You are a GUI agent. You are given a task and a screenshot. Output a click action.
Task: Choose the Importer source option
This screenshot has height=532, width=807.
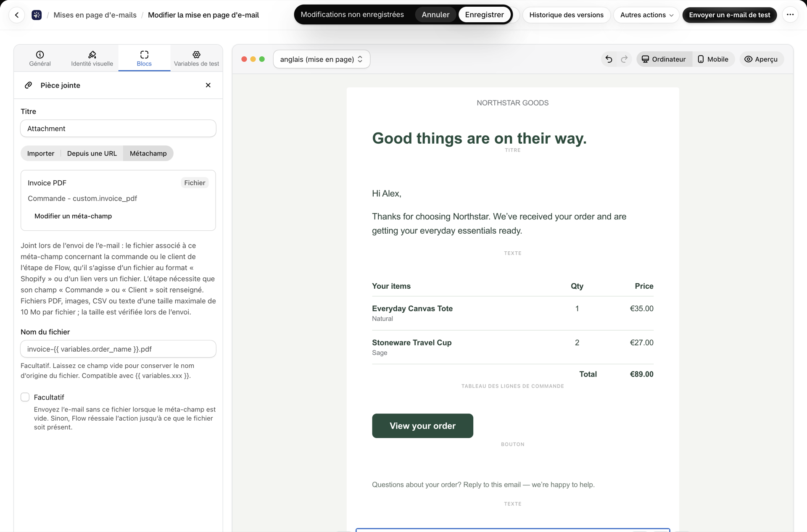tap(41, 153)
